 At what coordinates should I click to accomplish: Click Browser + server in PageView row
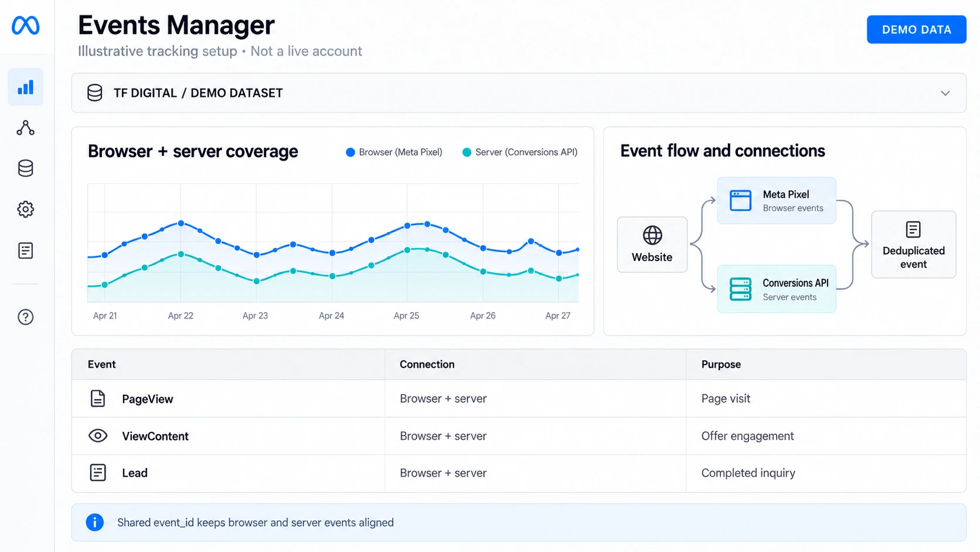[x=443, y=398]
